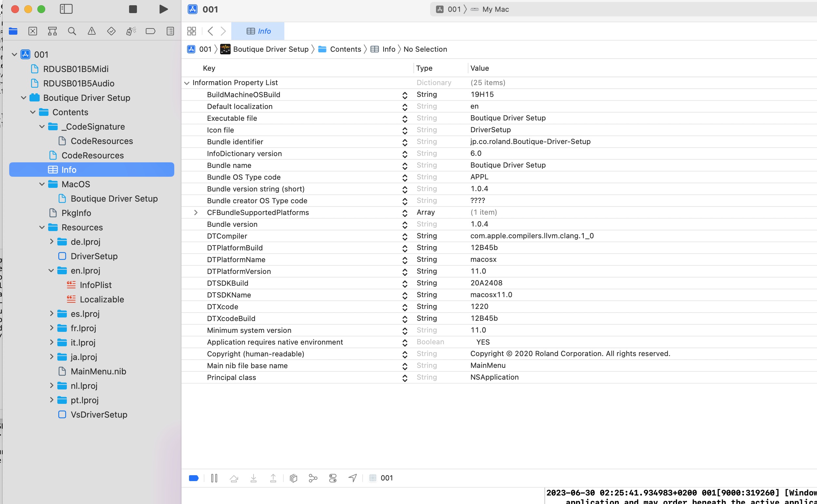817x504 pixels.
Task: Open the Symbol navigator
Action: click(x=52, y=31)
